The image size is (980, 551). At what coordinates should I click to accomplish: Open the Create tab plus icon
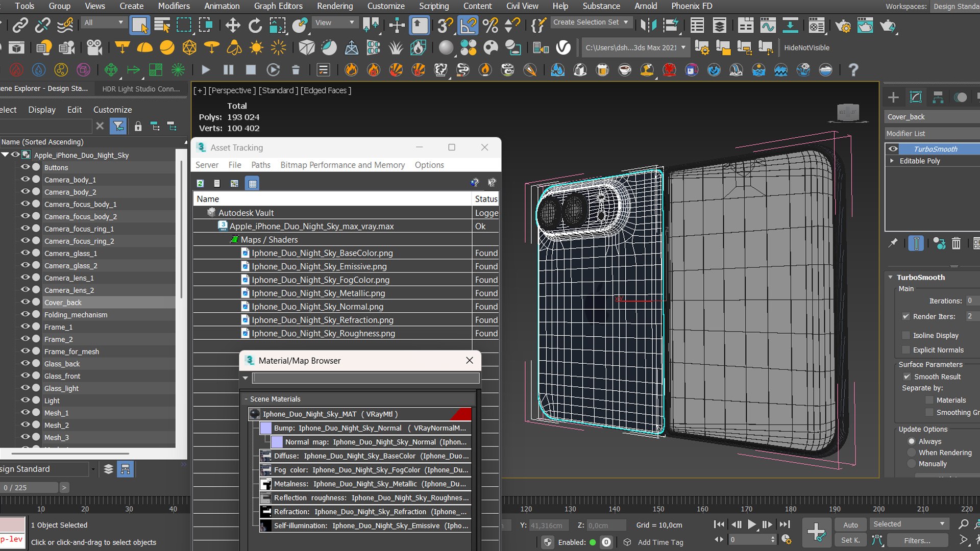click(893, 97)
